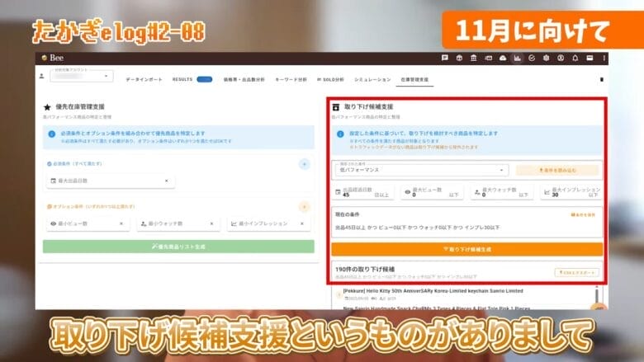The height and width of the screenshot is (362, 644).
Task: Click the blue info icon in the left panel notice
Action: click(x=52, y=134)
